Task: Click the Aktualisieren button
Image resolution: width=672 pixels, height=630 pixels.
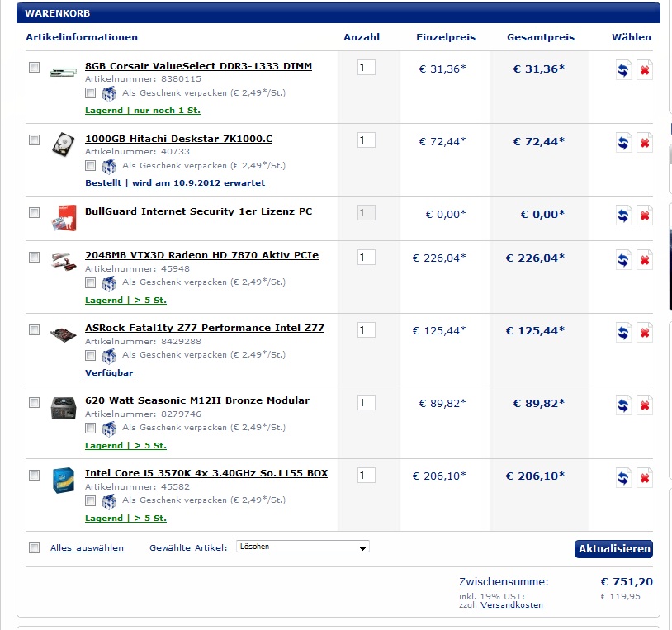Action: pos(613,549)
